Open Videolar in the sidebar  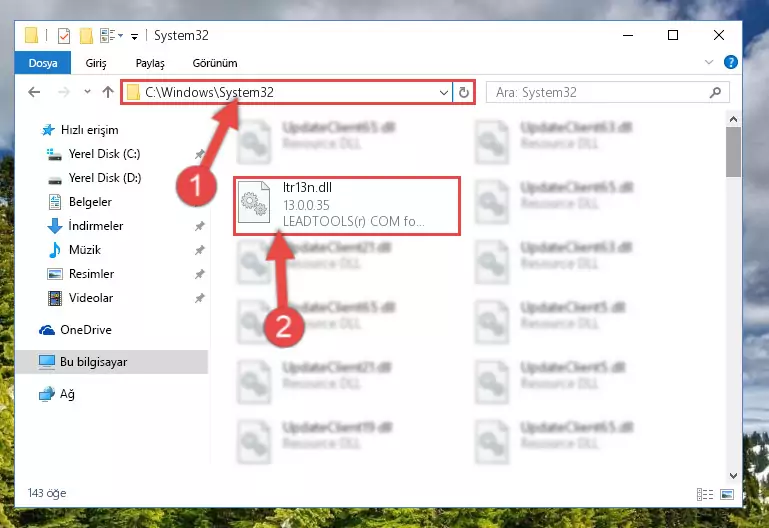[x=91, y=298]
